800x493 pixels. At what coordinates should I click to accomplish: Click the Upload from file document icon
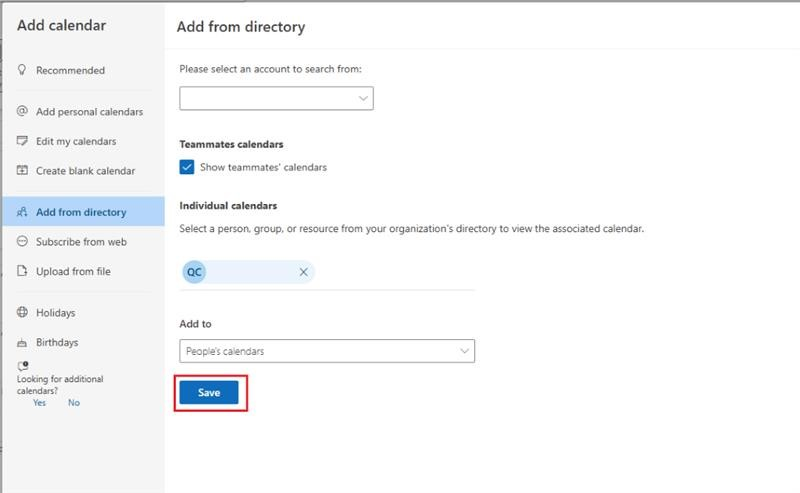tap(22, 270)
